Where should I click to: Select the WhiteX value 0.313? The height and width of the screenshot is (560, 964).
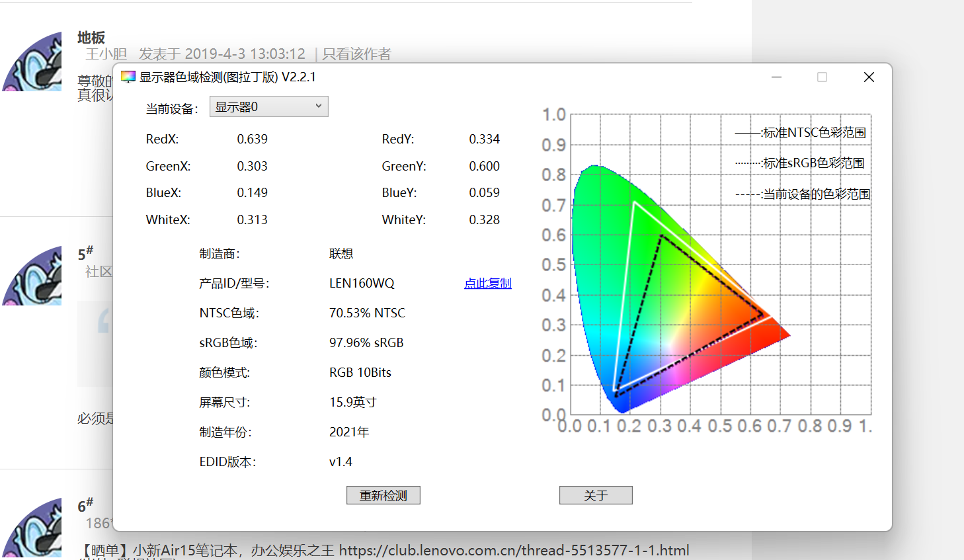coord(252,220)
